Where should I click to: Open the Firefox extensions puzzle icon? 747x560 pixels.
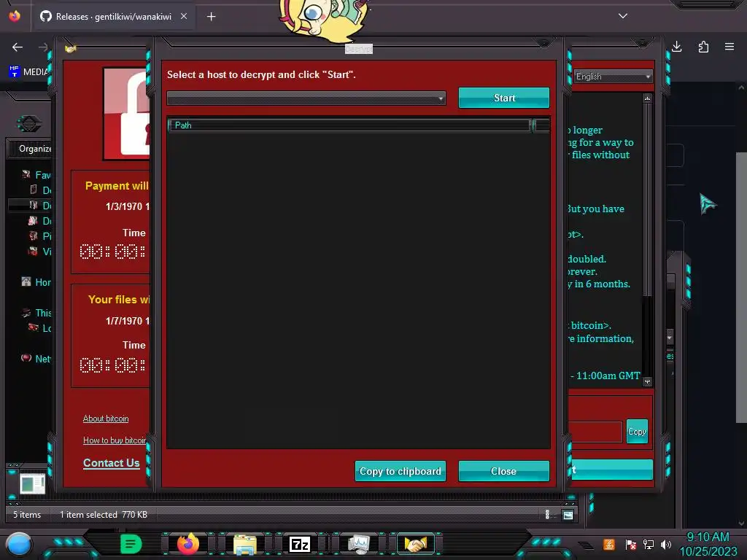pos(703,47)
